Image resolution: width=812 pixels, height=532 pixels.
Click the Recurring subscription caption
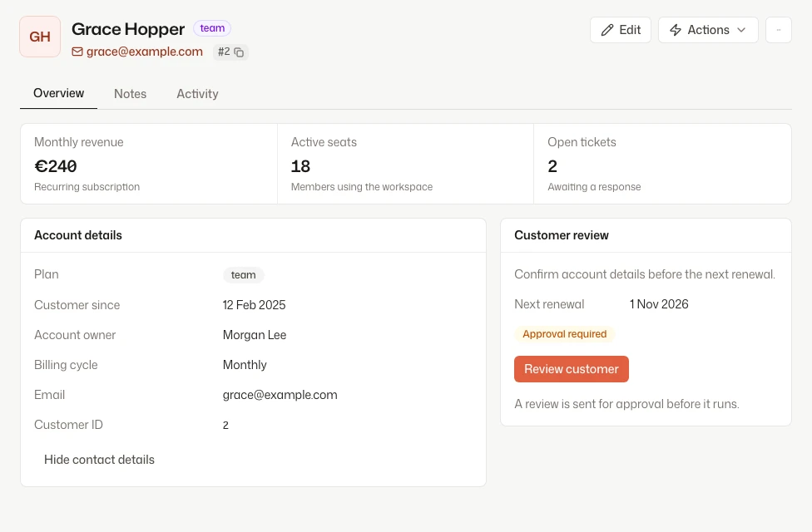coord(87,187)
